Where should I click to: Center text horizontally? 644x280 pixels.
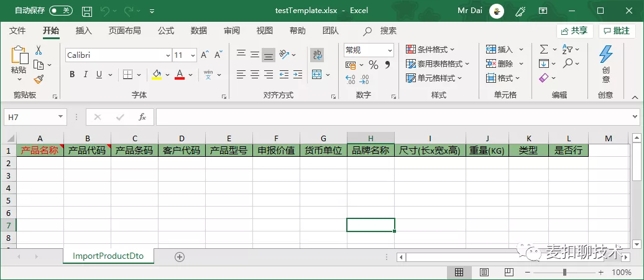pos(255,75)
